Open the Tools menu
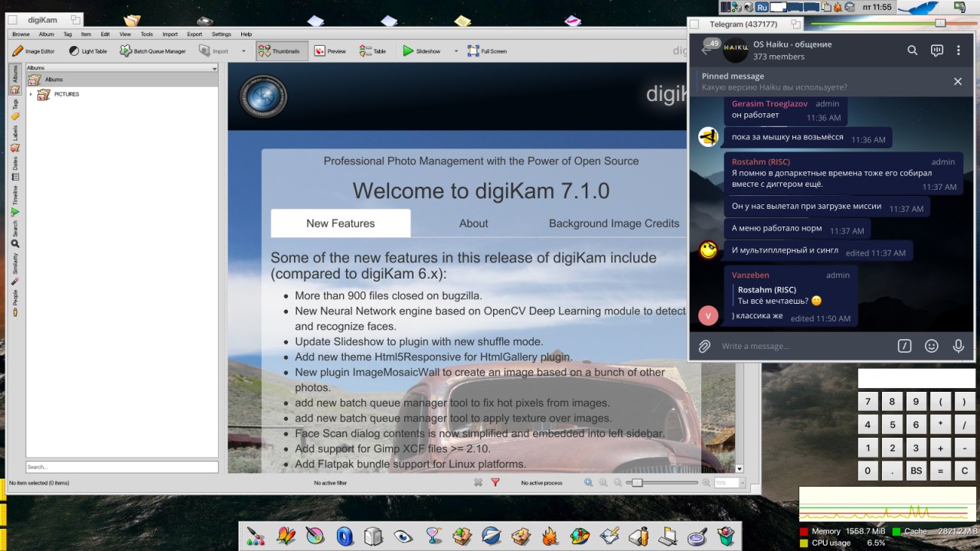980x551 pixels. (146, 34)
